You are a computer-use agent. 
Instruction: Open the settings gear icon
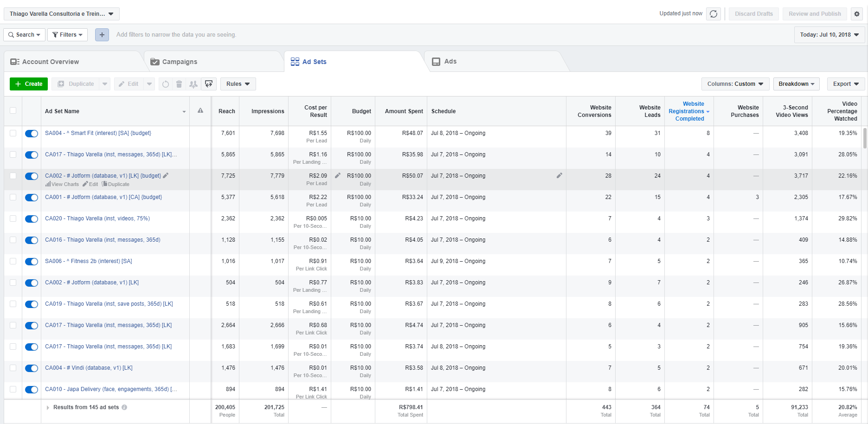[x=857, y=14]
